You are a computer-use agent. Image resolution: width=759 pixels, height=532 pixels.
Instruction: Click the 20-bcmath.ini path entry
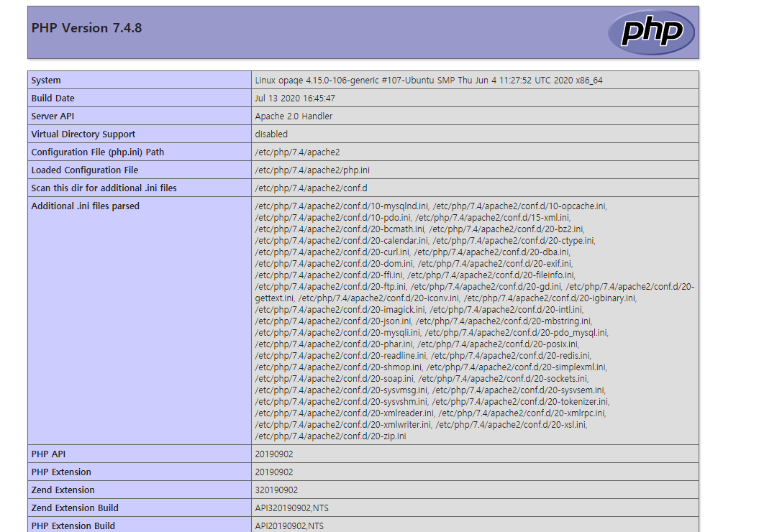[340, 229]
